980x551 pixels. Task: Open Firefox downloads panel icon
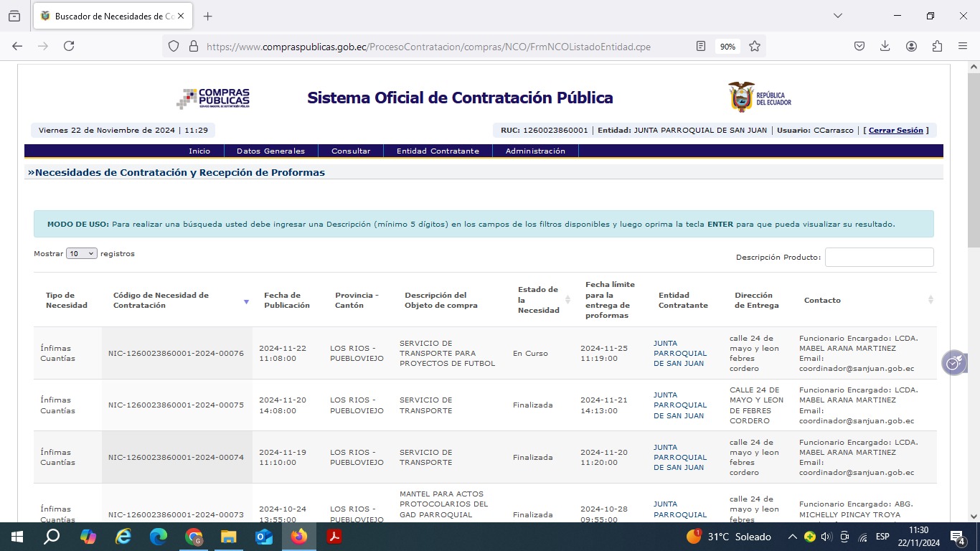point(885,46)
